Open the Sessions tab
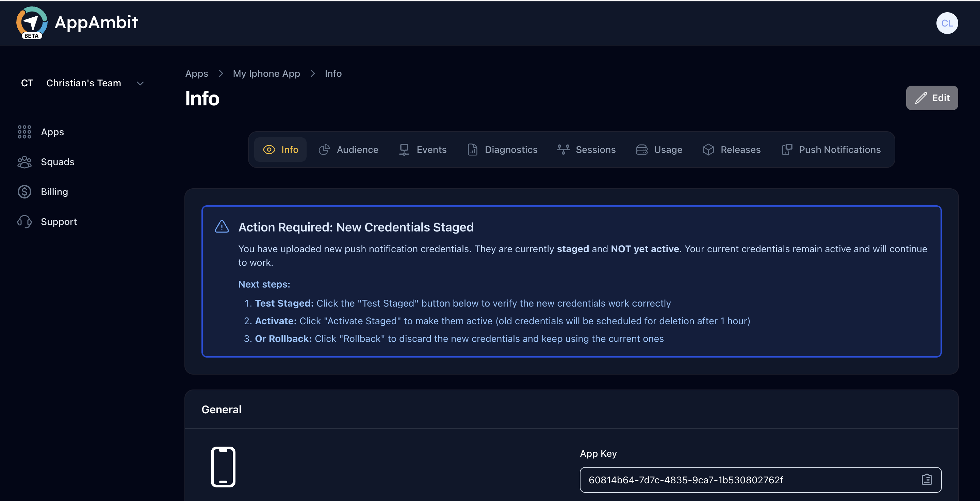 [586, 150]
